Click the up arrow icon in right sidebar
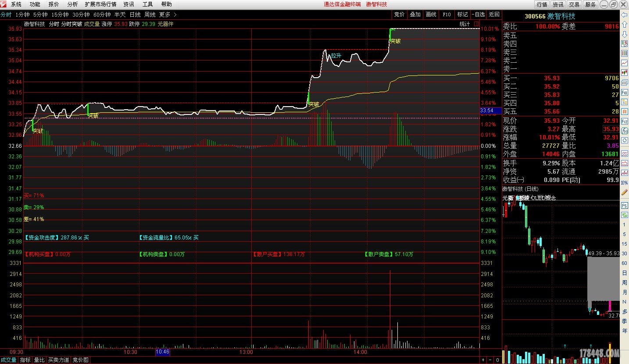 pos(624,24)
